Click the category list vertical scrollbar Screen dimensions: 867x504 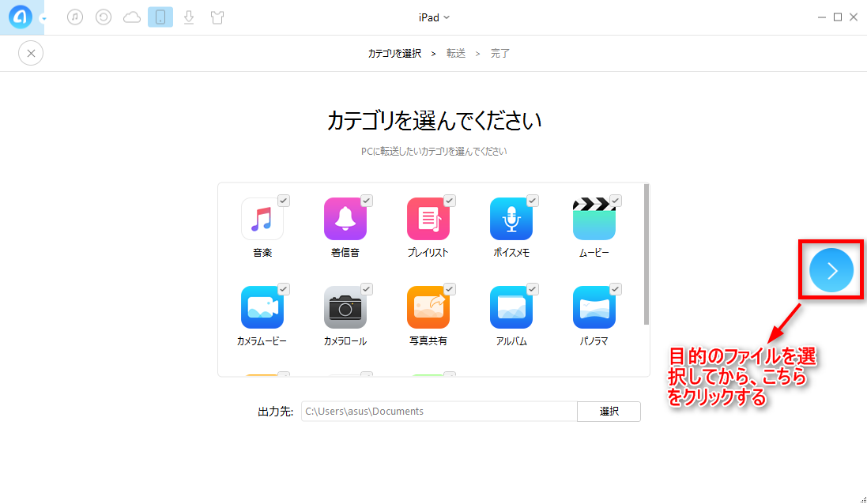point(646,254)
